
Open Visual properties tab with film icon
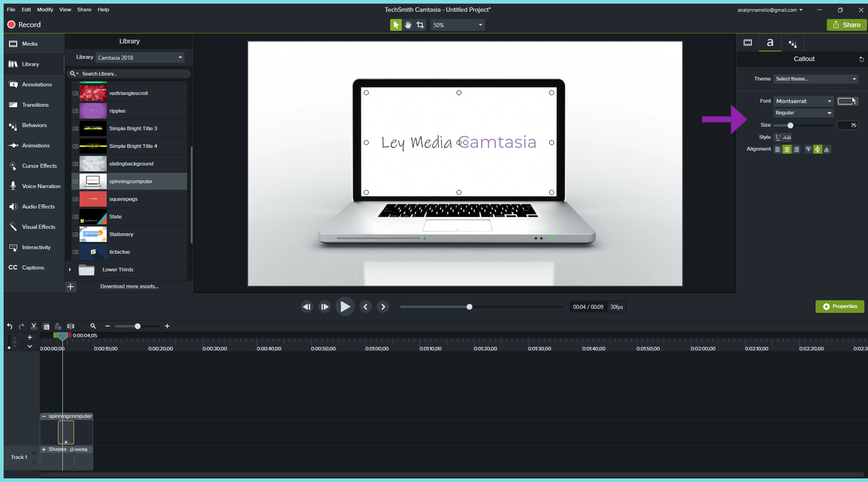coord(748,43)
